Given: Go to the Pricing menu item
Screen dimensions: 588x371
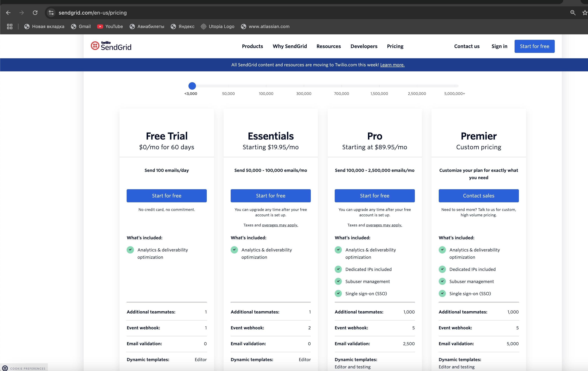Looking at the screenshot, I should pos(395,46).
